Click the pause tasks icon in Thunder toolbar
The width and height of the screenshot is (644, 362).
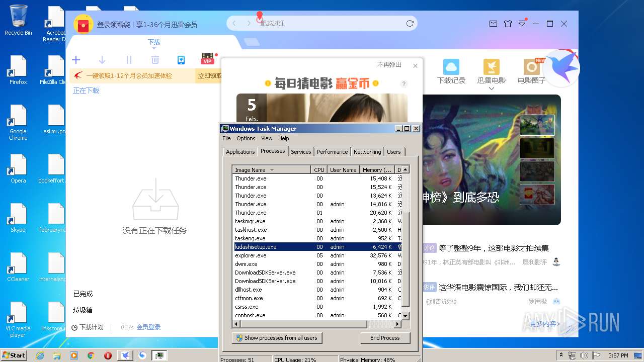pyautogui.click(x=129, y=60)
